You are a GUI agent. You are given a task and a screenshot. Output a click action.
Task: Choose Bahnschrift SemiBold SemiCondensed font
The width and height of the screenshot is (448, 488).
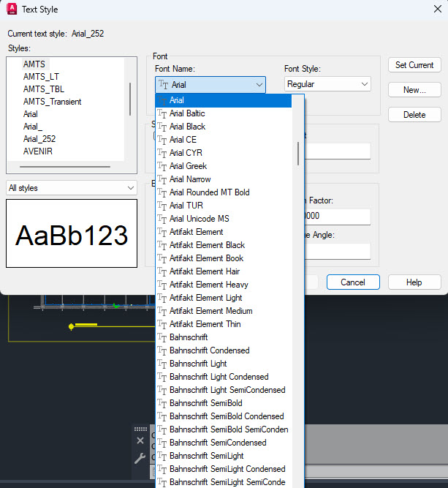[x=224, y=429]
